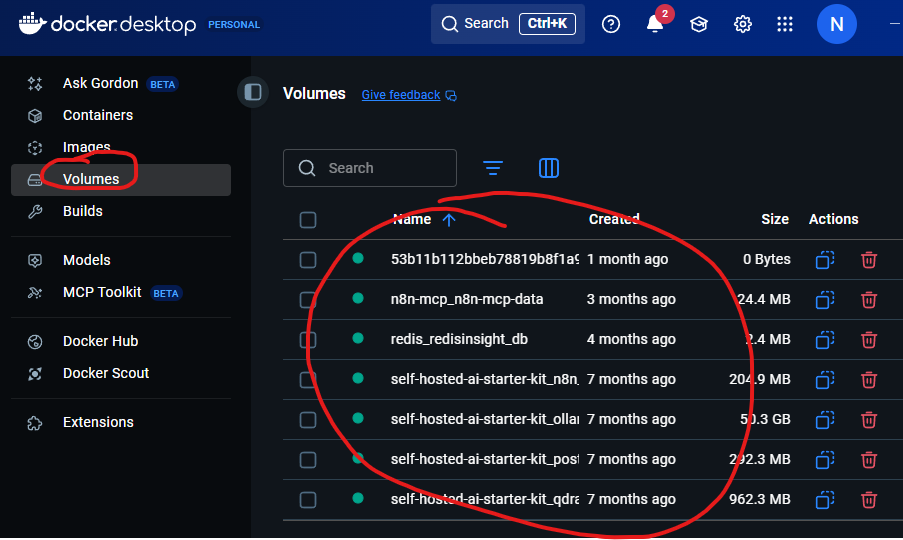Click the Docker Desktop whale logo
Image resolution: width=903 pixels, height=540 pixels.
click(32, 24)
